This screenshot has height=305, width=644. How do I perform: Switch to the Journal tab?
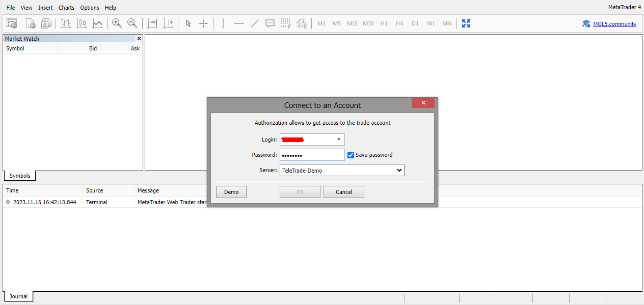click(18, 296)
